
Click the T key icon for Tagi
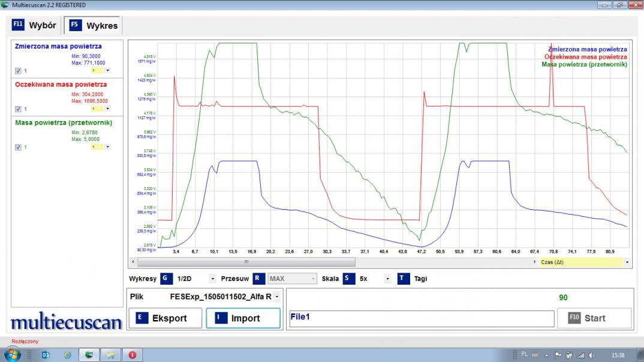click(403, 279)
